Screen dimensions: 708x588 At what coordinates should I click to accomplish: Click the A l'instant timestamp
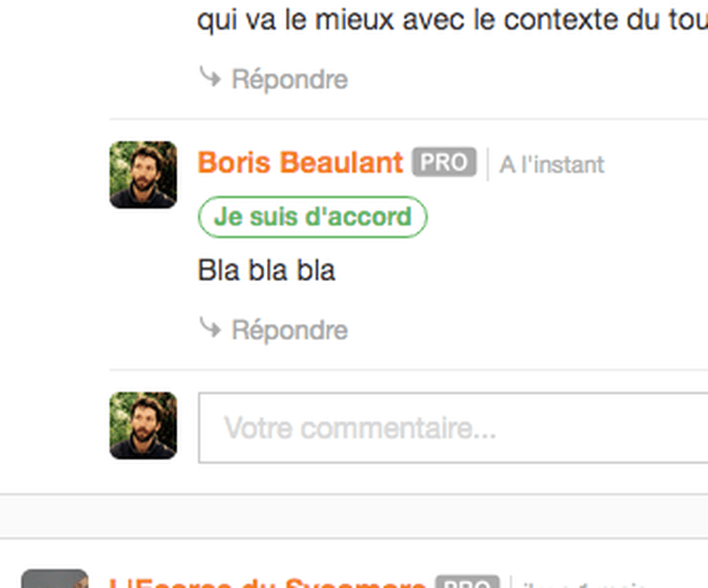tap(551, 165)
